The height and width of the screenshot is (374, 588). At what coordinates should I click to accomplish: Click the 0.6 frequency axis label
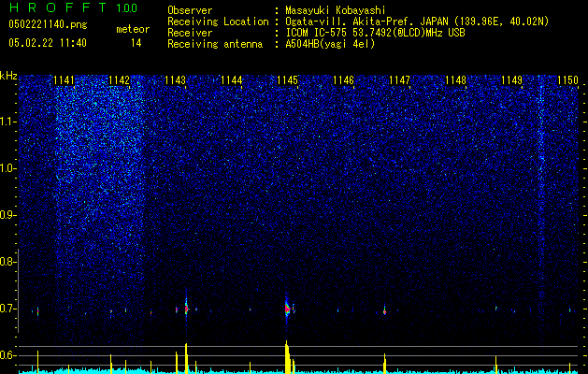click(x=7, y=355)
